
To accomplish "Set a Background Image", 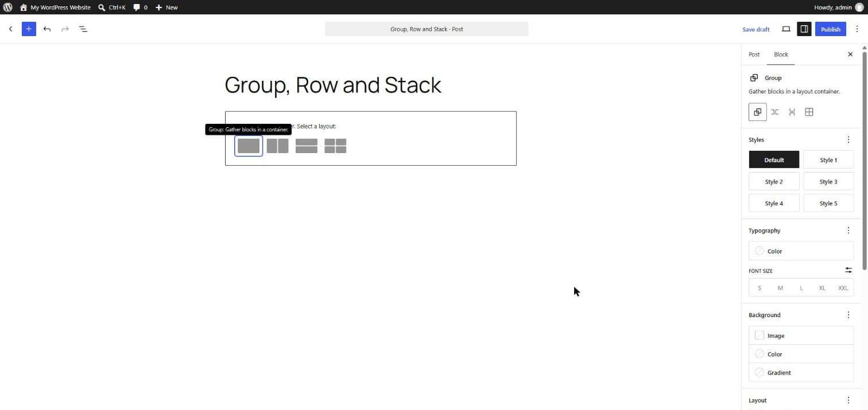I will [801, 335].
